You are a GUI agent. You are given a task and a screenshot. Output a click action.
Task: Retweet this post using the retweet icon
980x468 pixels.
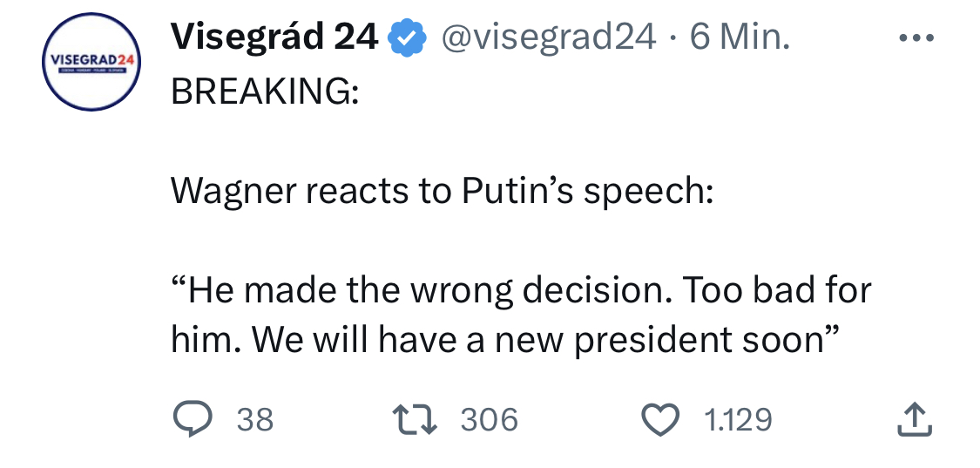418,420
